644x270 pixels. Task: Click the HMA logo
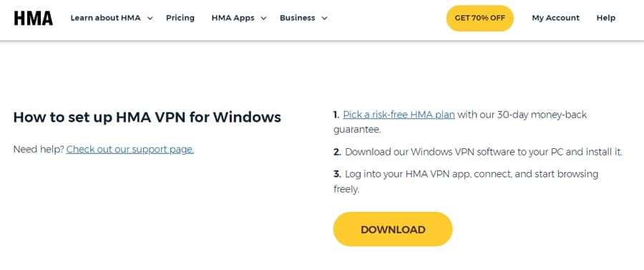tap(33, 18)
